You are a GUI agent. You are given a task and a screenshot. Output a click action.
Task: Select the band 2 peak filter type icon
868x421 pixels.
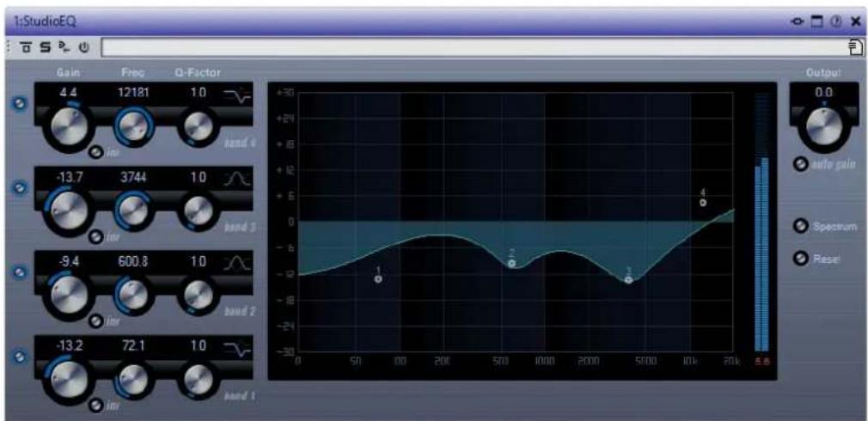(x=238, y=264)
